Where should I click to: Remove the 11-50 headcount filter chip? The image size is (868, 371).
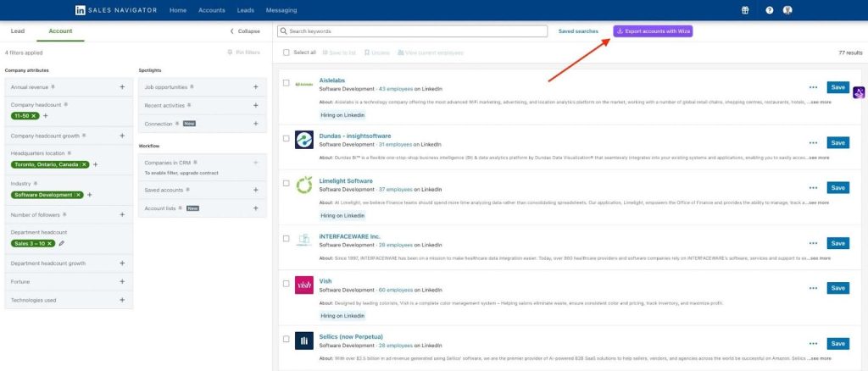34,115
